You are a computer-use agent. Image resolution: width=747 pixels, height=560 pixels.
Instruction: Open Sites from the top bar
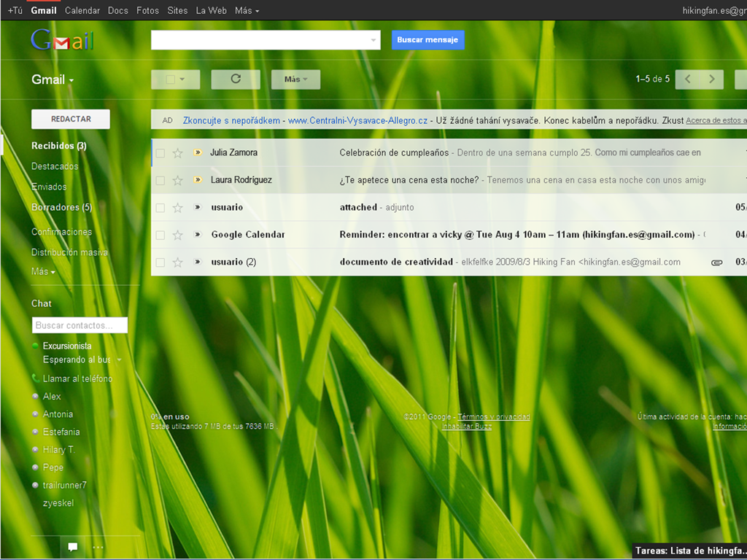click(177, 10)
